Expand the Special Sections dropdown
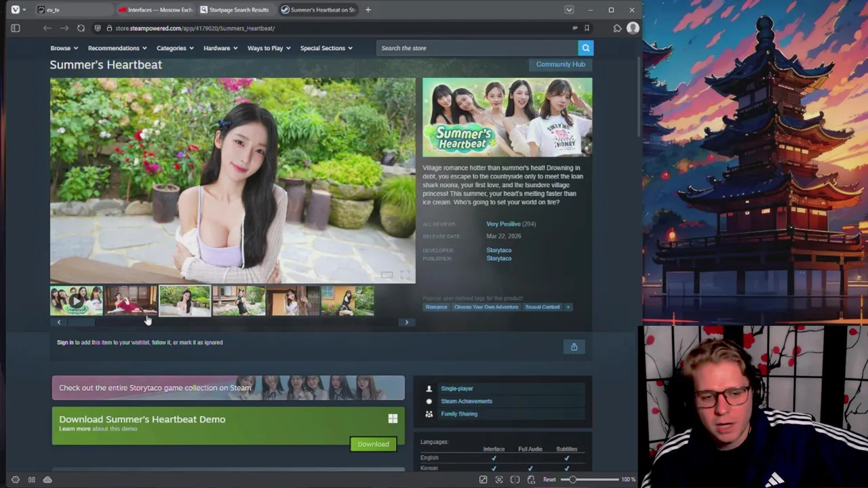Viewport: 868px width, 488px height. click(x=326, y=48)
